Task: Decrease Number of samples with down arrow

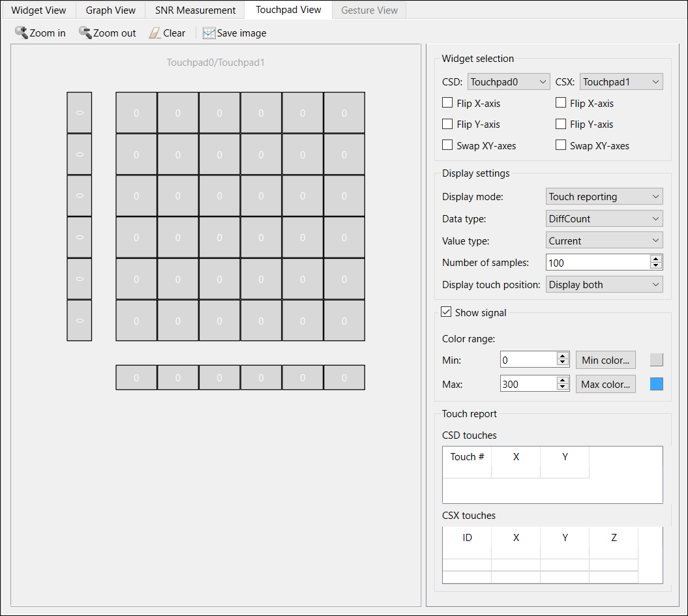Action: pos(655,266)
